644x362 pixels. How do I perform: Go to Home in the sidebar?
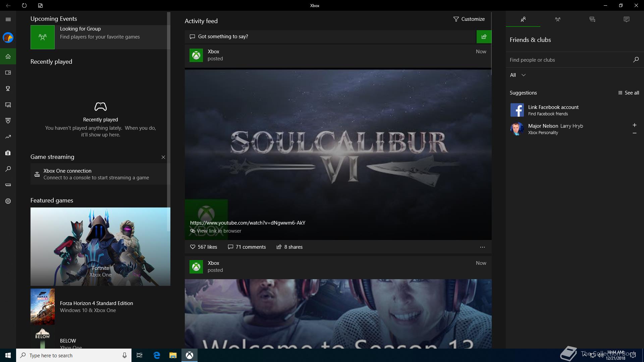(8, 56)
